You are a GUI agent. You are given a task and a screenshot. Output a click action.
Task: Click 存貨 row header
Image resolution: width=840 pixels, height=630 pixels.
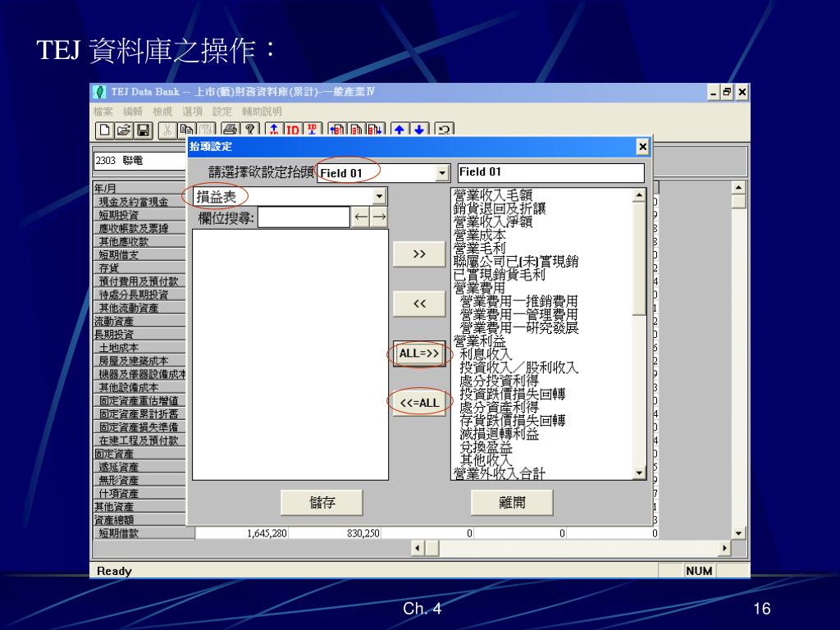click(x=139, y=268)
